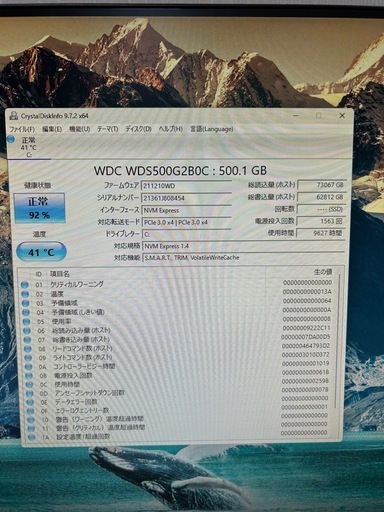The image size is (384, 512).
Task: Click status orb for row 1A 設定温度1超過回数
Action: [x=32, y=437]
